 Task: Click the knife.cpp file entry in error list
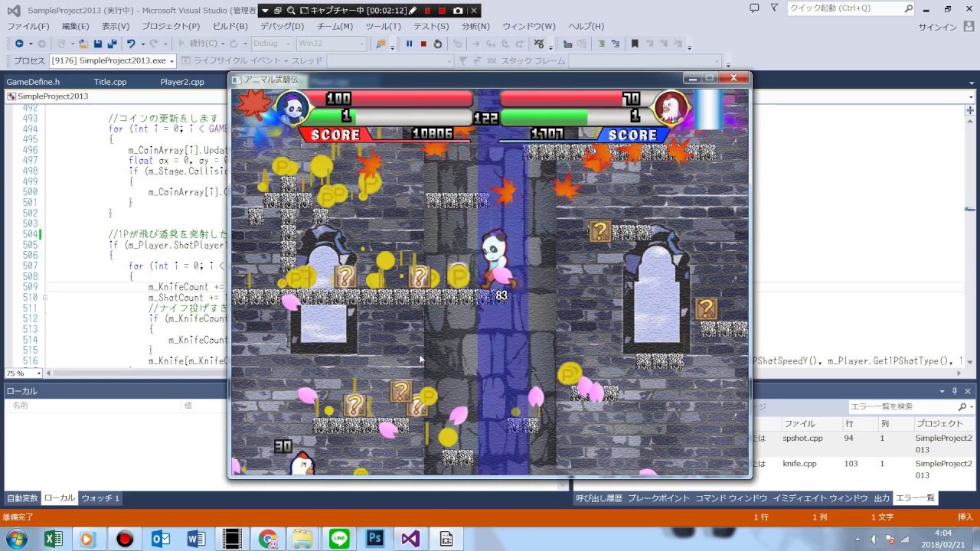coord(799,464)
